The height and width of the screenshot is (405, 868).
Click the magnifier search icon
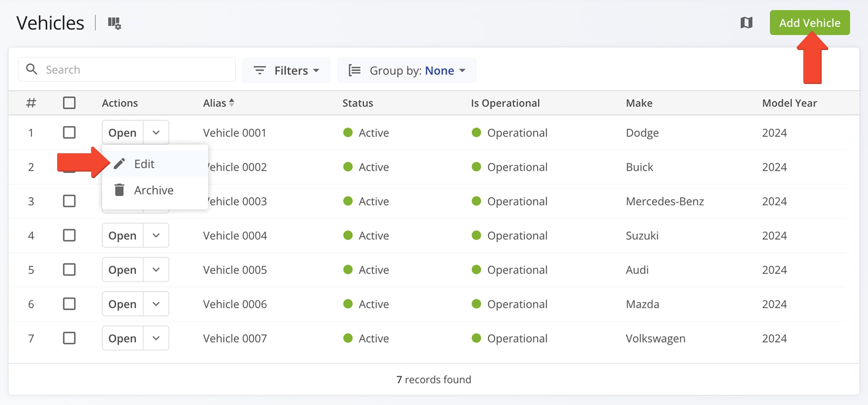[32, 69]
